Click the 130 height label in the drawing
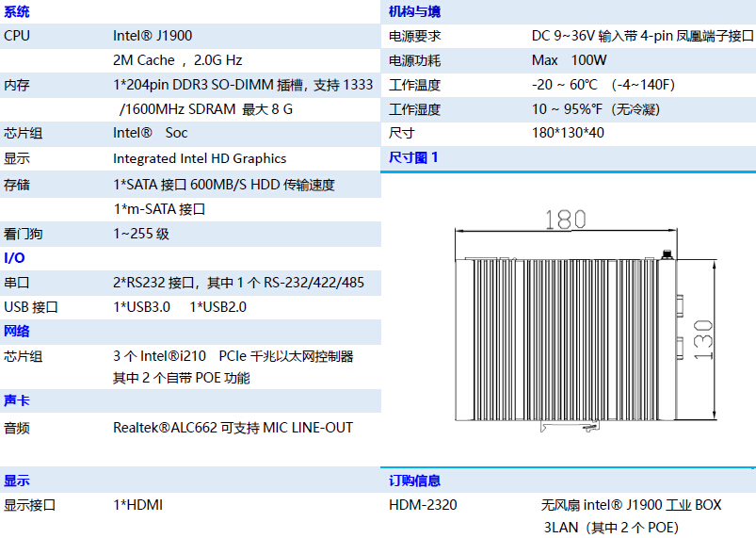Viewport: 756px width, 538px height. click(702, 340)
